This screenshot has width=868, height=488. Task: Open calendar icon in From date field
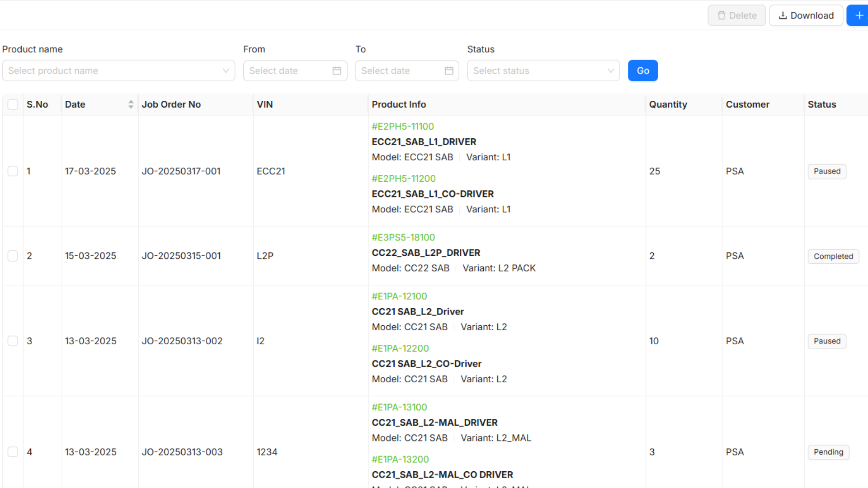click(337, 70)
